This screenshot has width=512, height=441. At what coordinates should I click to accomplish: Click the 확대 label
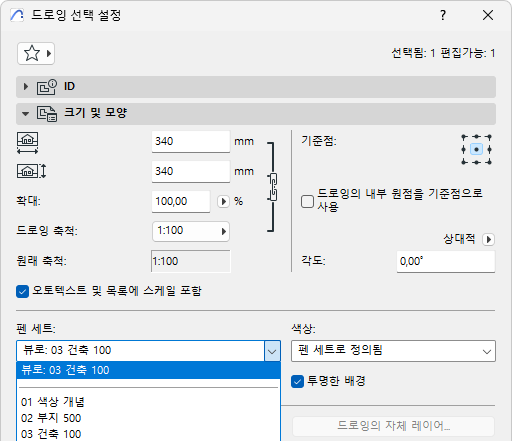click(x=28, y=201)
